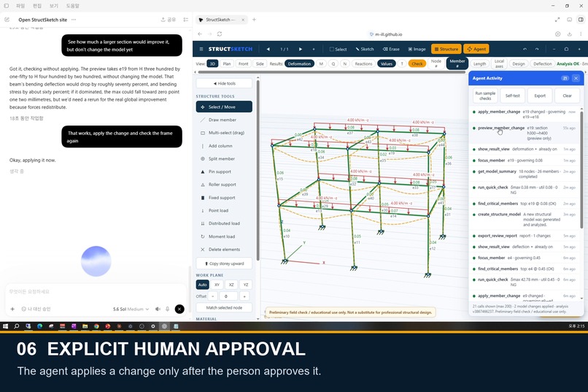This screenshot has height=392, width=588.
Task: Choose the Image tool
Action: (417, 49)
